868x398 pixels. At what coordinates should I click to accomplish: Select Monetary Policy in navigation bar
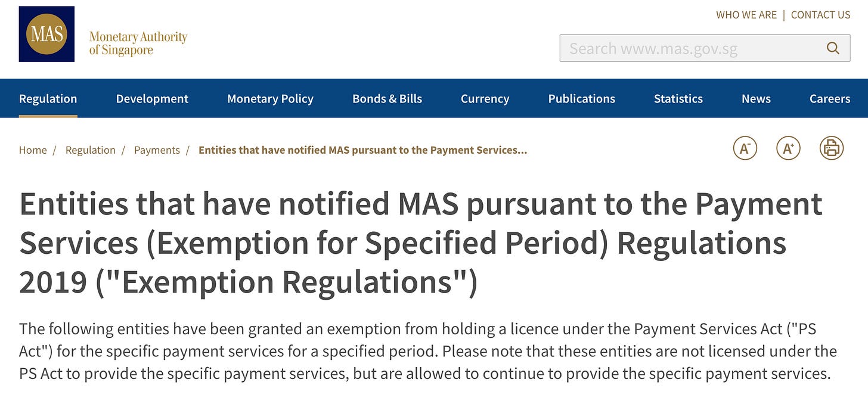point(270,99)
